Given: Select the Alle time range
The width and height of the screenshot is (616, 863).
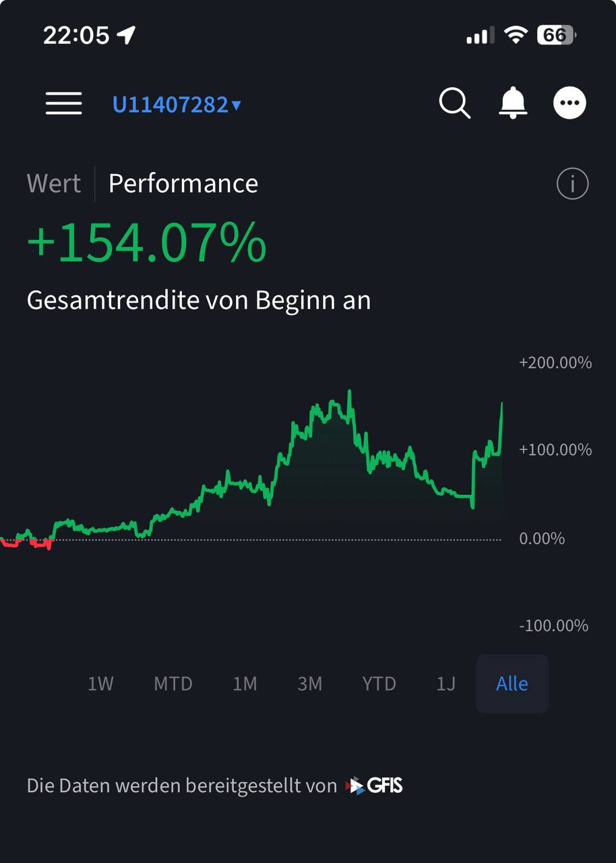Looking at the screenshot, I should point(512,684).
